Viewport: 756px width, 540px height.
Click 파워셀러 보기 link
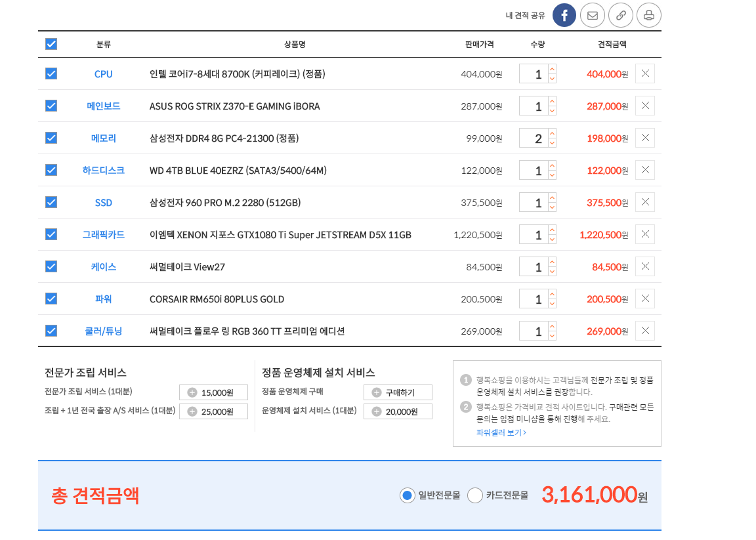point(501,432)
